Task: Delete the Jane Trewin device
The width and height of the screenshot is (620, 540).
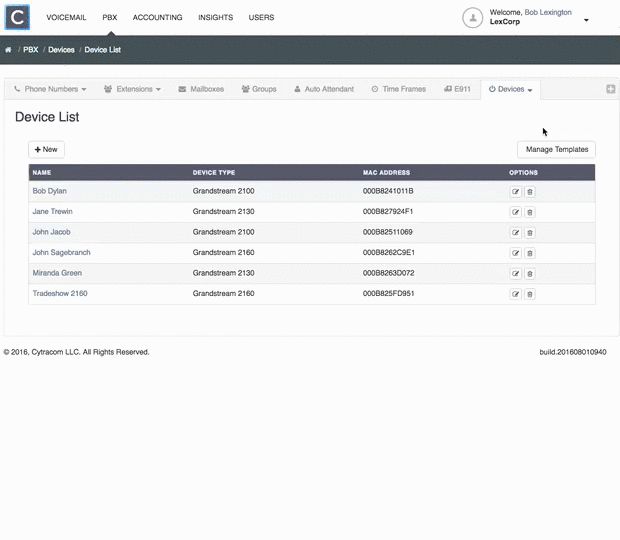Action: click(x=530, y=212)
